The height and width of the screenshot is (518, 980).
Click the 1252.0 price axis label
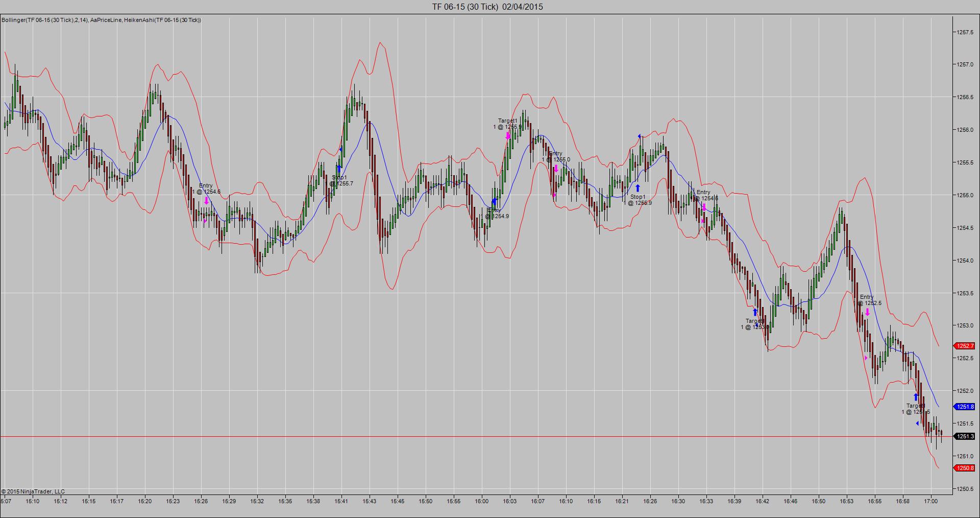pos(966,391)
